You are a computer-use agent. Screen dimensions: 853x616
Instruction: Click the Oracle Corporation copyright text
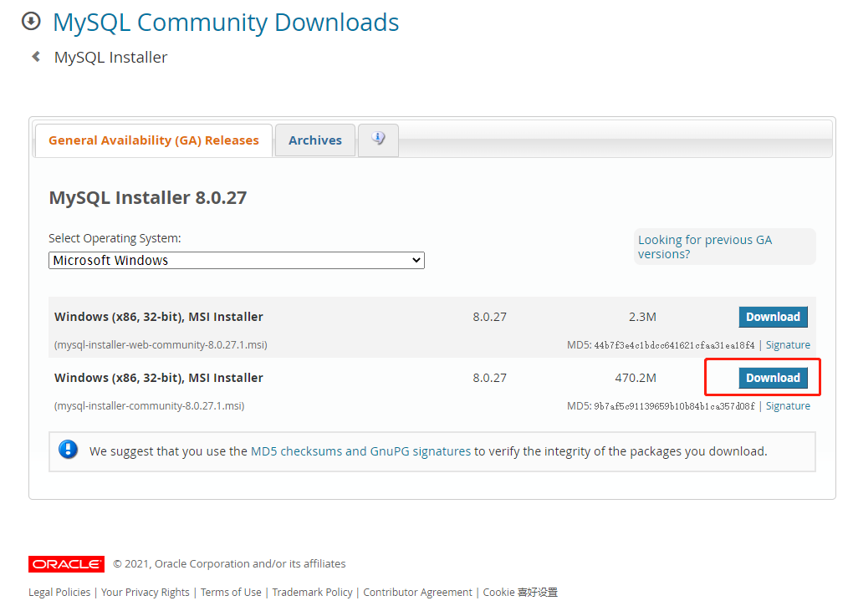point(229,564)
